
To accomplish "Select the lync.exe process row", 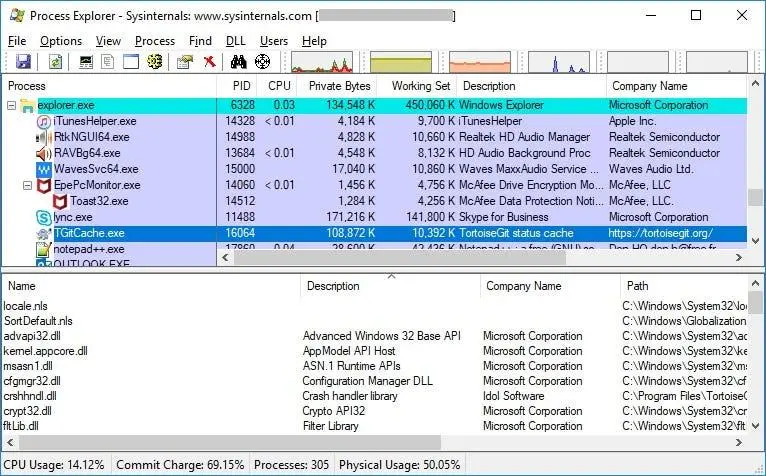I will (x=375, y=217).
